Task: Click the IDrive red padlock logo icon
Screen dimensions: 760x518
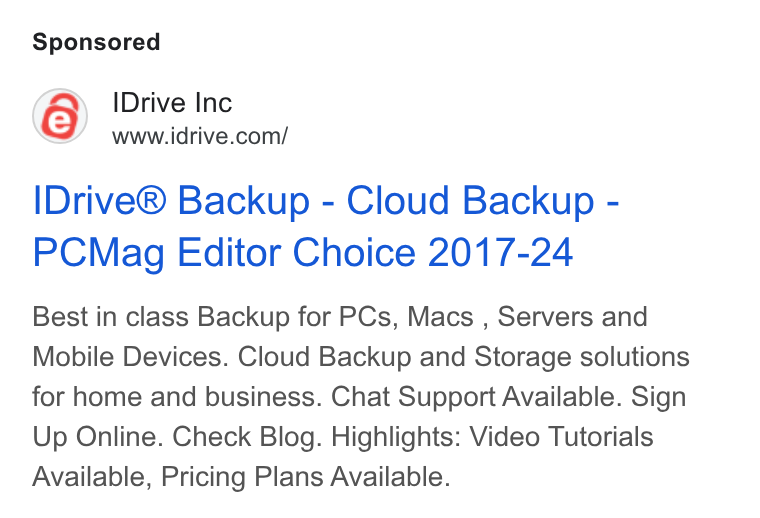Action: (60, 116)
